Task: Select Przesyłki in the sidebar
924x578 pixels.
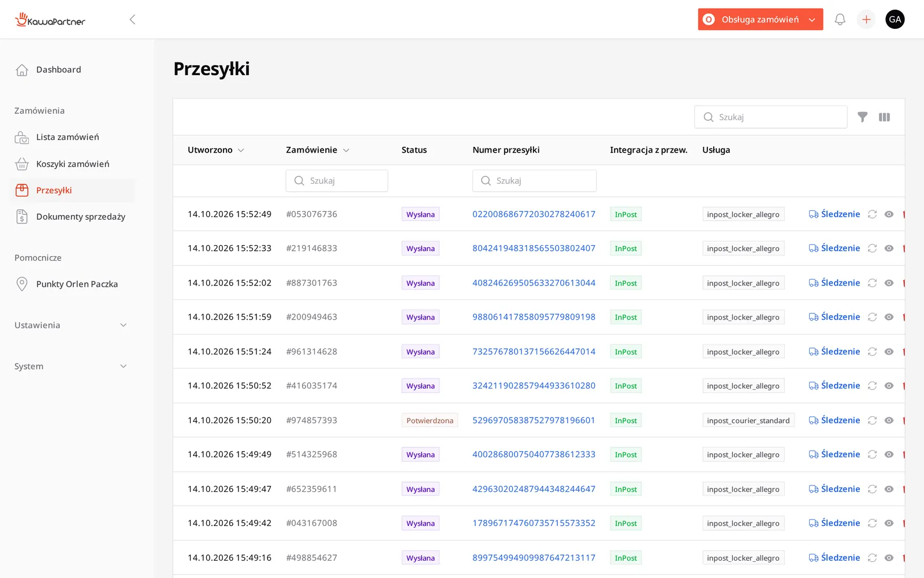Action: point(73,191)
